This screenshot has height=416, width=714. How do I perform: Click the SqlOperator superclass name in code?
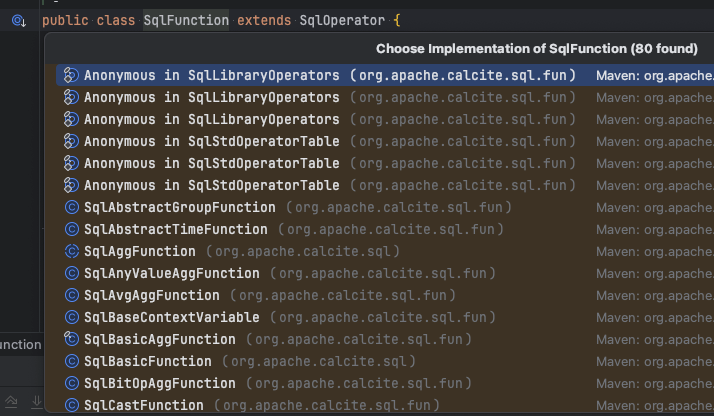point(337,20)
